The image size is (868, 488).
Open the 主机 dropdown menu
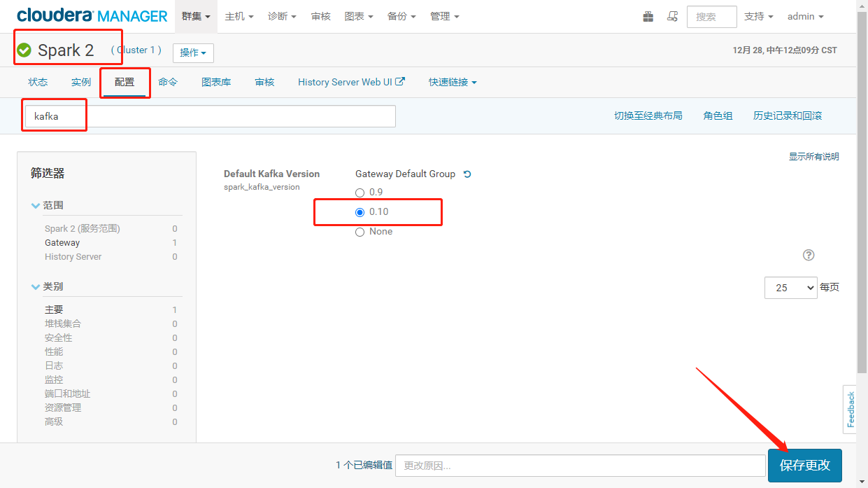click(239, 16)
